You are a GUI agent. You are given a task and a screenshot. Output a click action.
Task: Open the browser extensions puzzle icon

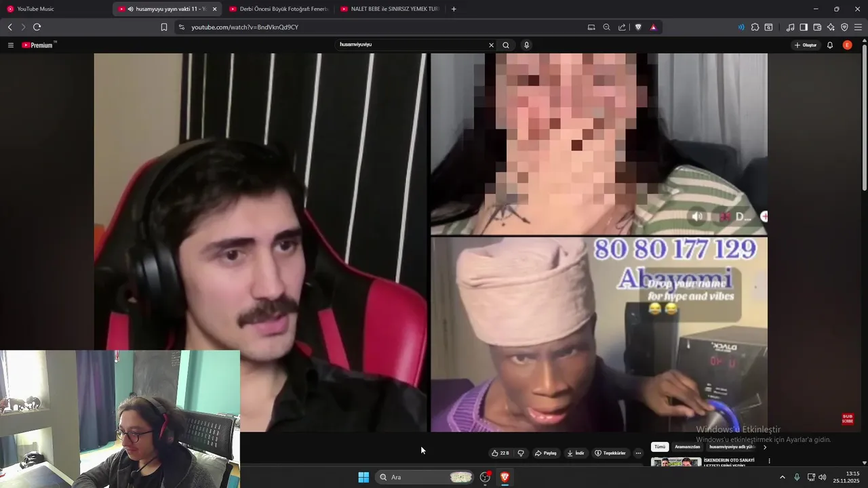click(x=755, y=27)
